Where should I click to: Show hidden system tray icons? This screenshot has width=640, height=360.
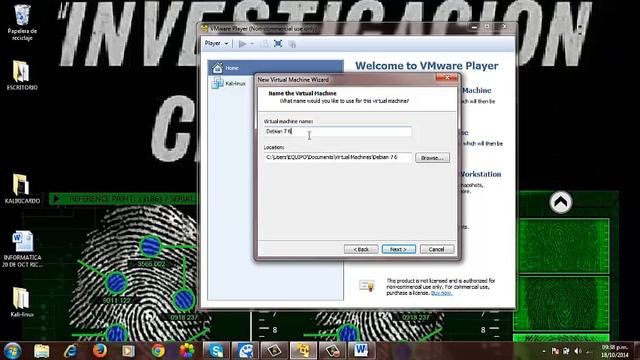(x=544, y=351)
